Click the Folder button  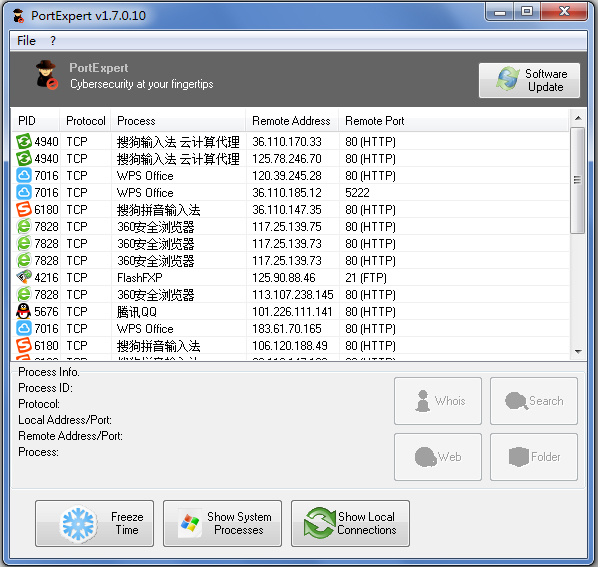click(x=534, y=457)
